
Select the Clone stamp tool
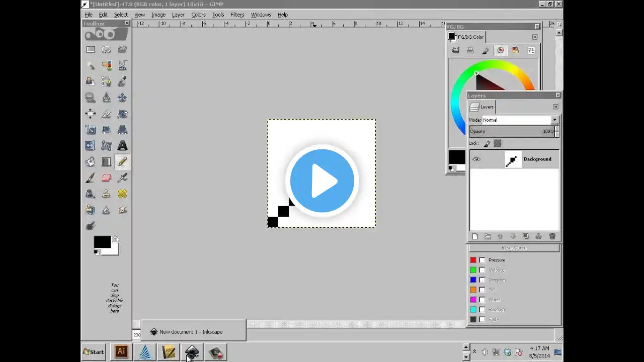(x=106, y=194)
